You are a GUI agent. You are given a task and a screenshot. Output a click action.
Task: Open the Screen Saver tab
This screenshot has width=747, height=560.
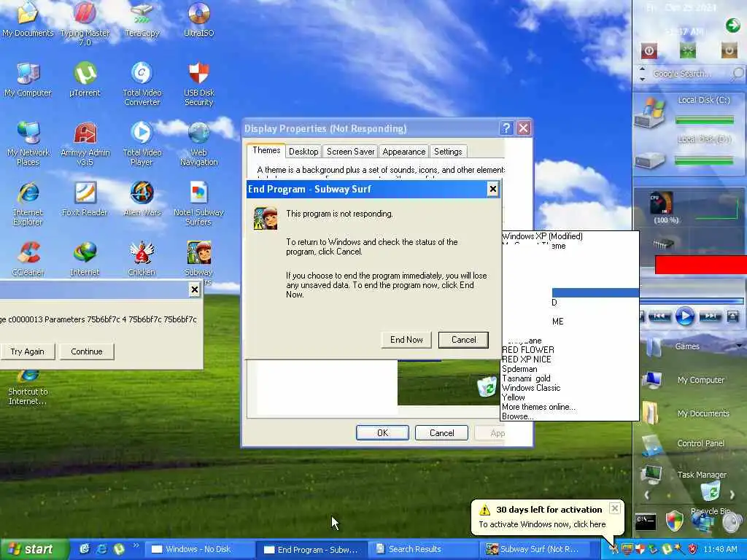[350, 152]
